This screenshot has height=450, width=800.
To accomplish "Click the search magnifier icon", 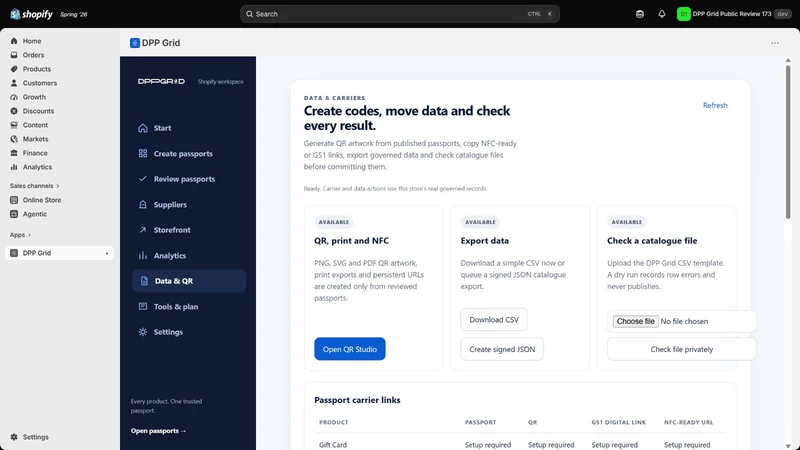I will [249, 14].
